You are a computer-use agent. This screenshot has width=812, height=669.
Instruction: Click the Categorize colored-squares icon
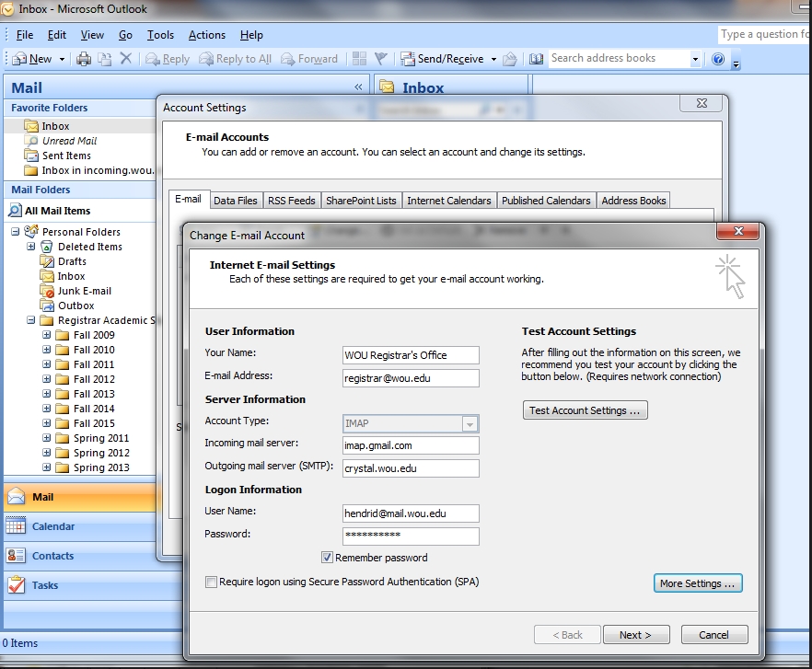[x=359, y=59]
